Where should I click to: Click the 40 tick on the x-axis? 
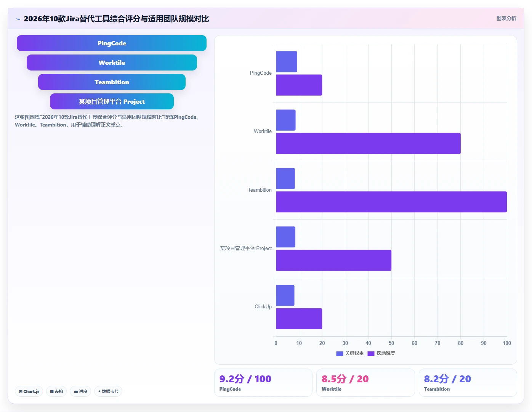(368, 343)
